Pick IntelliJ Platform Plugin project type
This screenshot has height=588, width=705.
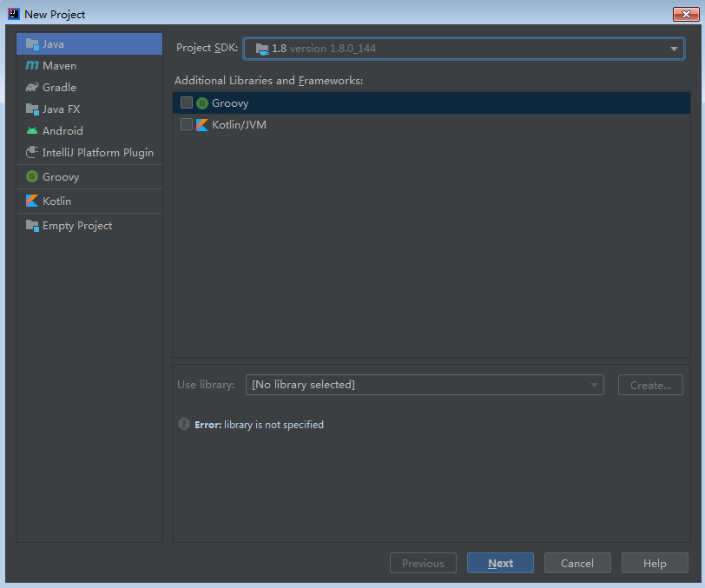click(89, 153)
